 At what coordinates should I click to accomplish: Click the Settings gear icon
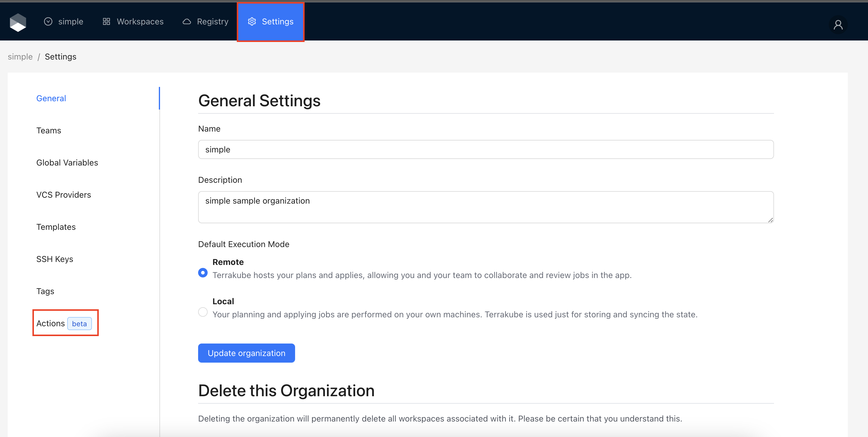[x=252, y=21]
